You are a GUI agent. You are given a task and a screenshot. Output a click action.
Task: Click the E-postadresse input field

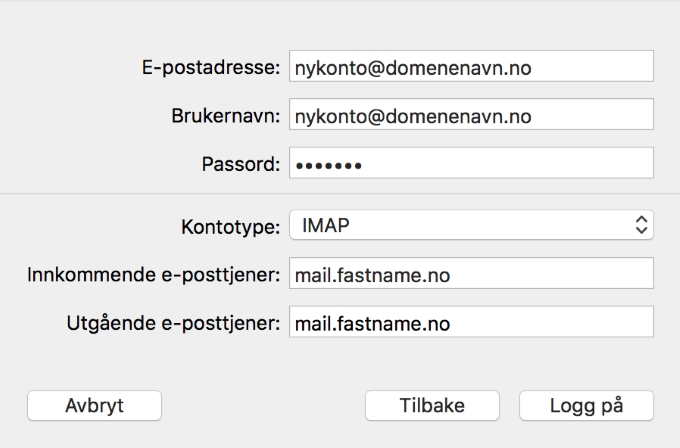pos(471,66)
